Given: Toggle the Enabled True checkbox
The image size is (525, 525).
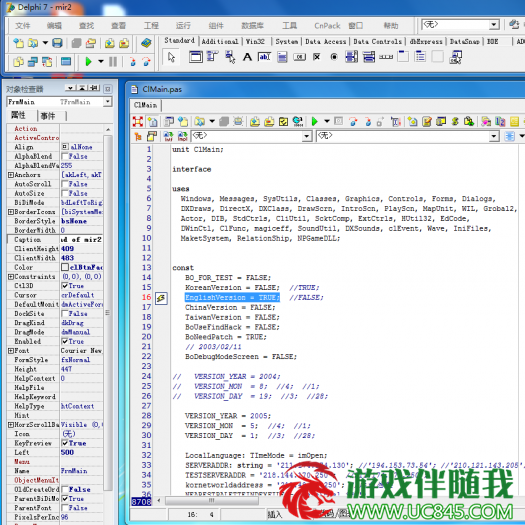Looking at the screenshot, I should 65,342.
